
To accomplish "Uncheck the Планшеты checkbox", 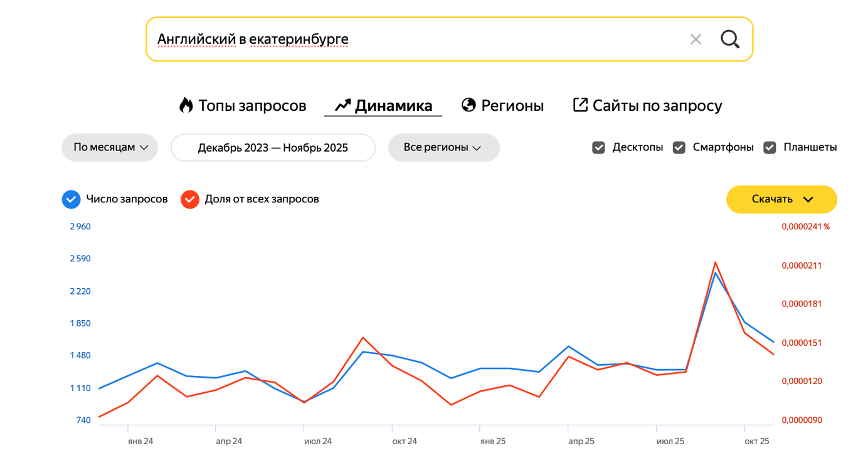I will [770, 148].
